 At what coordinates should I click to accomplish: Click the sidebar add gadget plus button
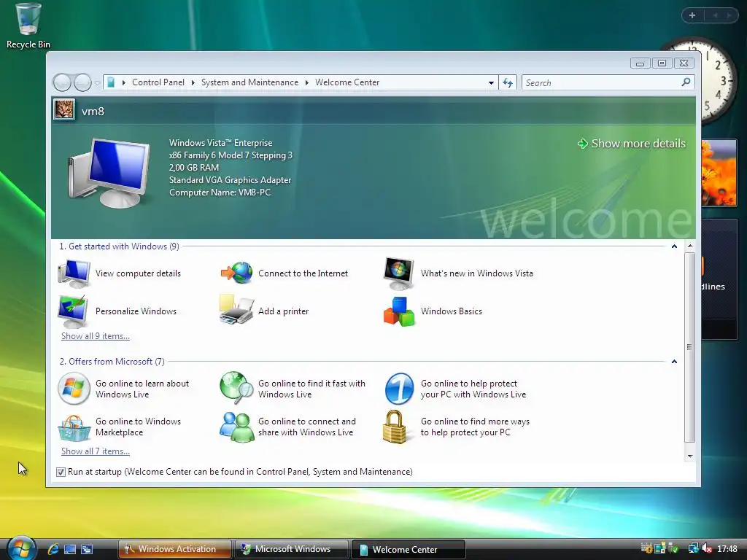[x=692, y=15]
